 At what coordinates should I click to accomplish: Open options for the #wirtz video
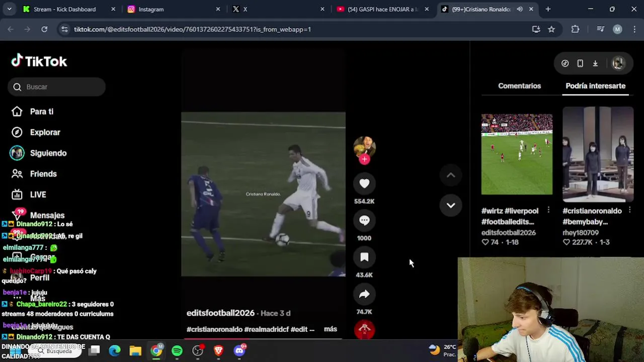tap(548, 210)
